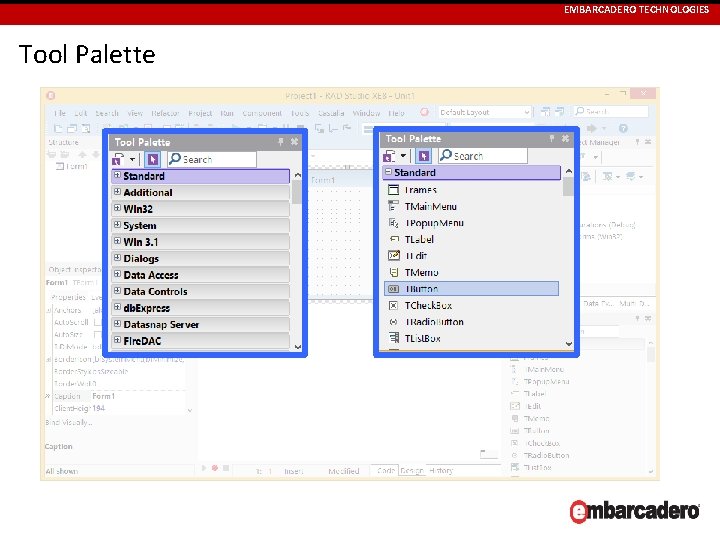
Task: Click the IDE Search field in title toolbar
Action: 611,111
